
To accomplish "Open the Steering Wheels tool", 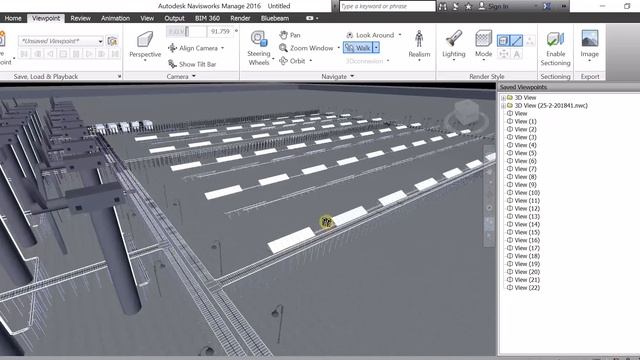I will click(x=259, y=48).
